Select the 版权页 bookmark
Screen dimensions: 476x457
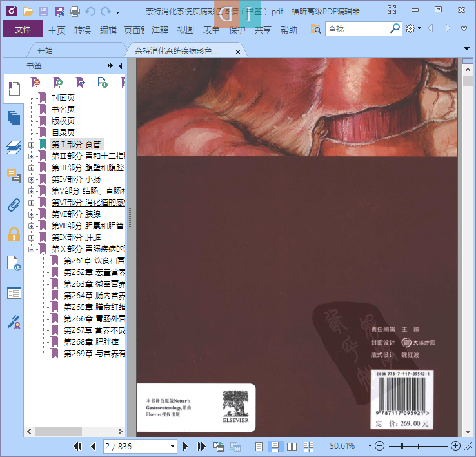[63, 121]
